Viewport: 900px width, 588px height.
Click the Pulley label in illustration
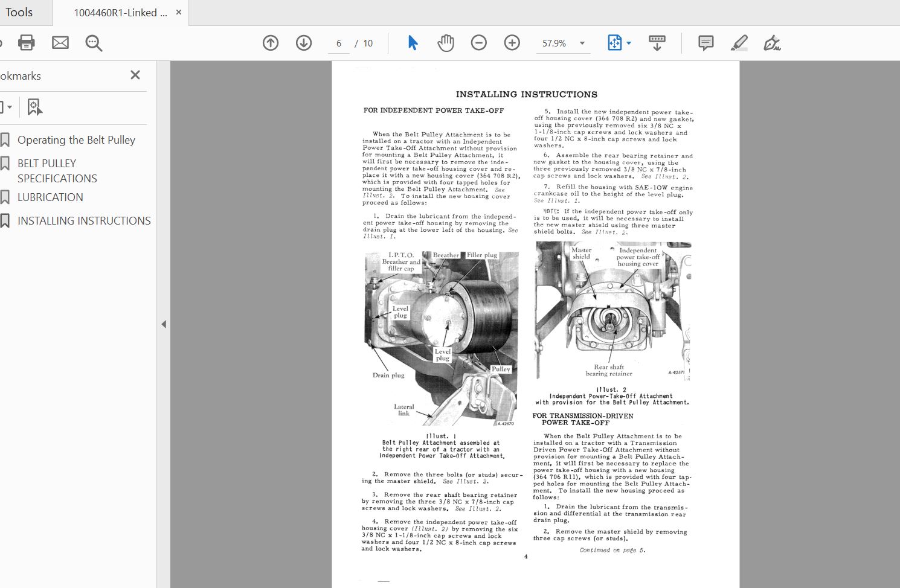point(501,369)
